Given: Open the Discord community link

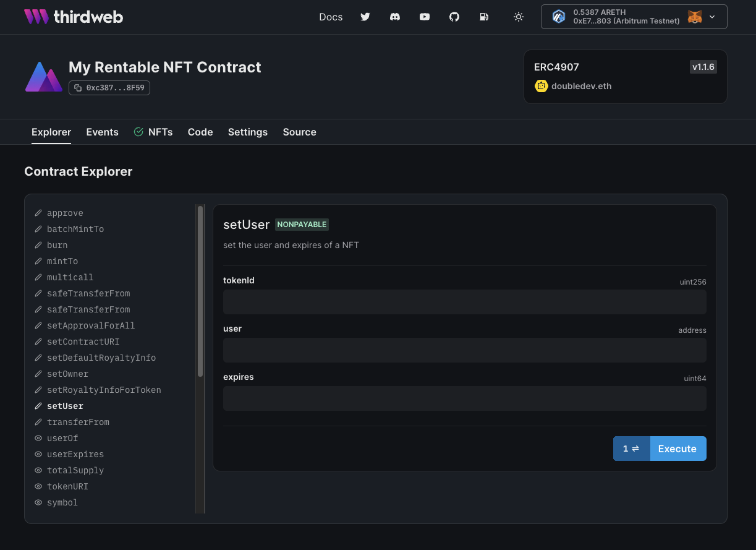Looking at the screenshot, I should tap(395, 17).
